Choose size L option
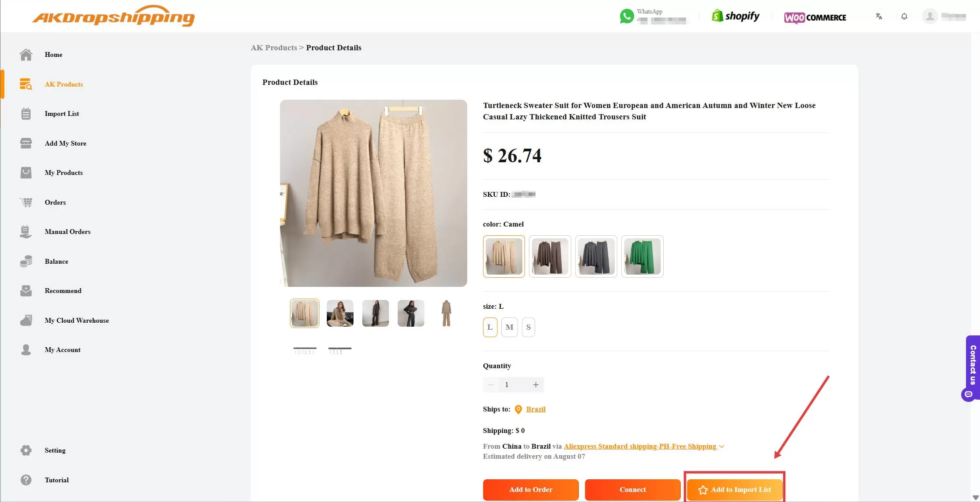This screenshot has width=980, height=502. point(490,327)
